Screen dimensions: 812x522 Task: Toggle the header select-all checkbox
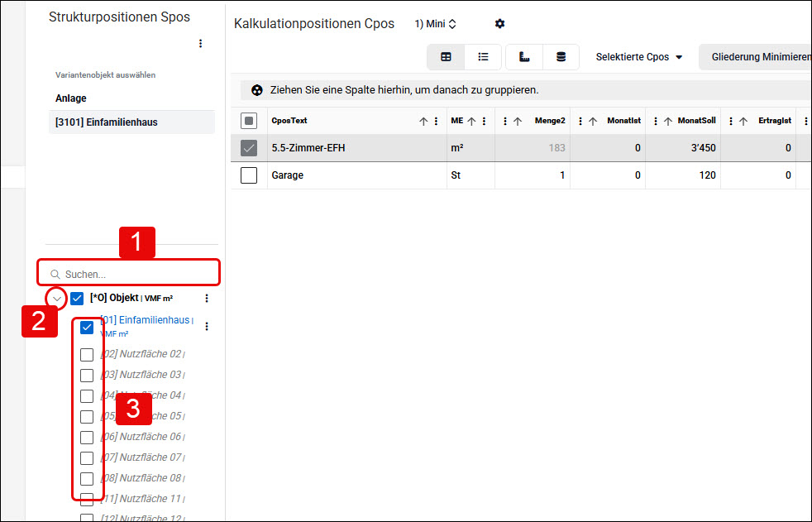[x=249, y=121]
